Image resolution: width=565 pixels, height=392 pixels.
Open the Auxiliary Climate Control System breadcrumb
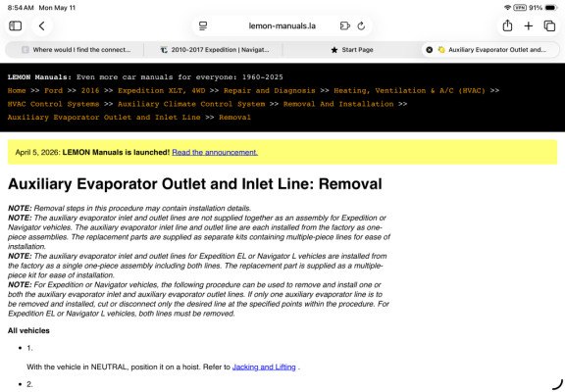pos(191,104)
